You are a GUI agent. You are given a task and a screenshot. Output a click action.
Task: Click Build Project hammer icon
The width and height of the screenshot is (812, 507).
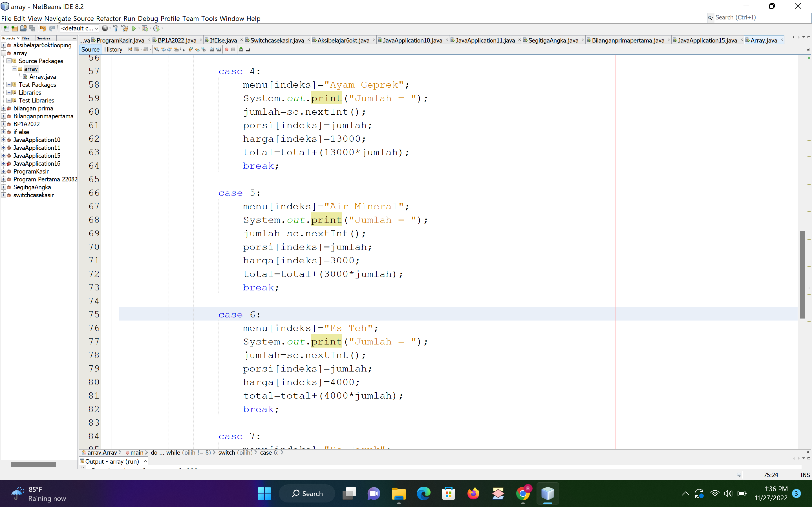coord(116,28)
